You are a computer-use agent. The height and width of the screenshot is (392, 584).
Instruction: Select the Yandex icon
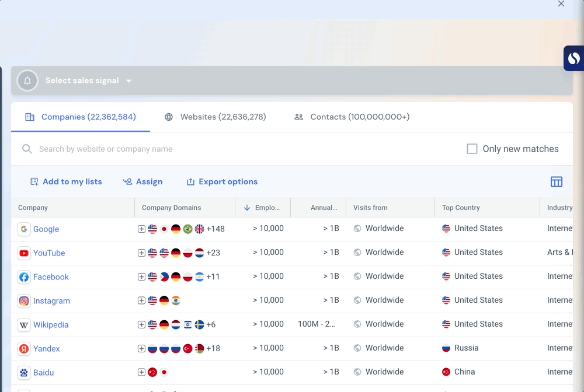click(23, 348)
